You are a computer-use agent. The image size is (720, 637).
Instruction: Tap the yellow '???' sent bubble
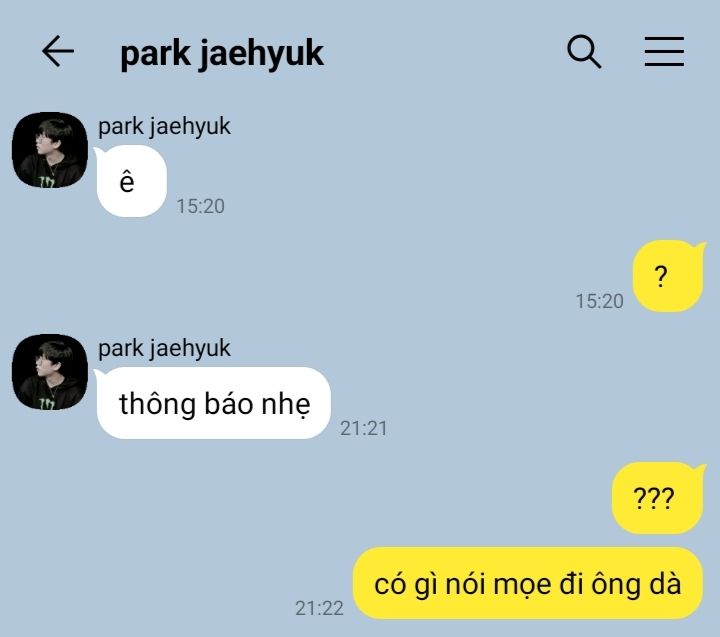(x=658, y=498)
